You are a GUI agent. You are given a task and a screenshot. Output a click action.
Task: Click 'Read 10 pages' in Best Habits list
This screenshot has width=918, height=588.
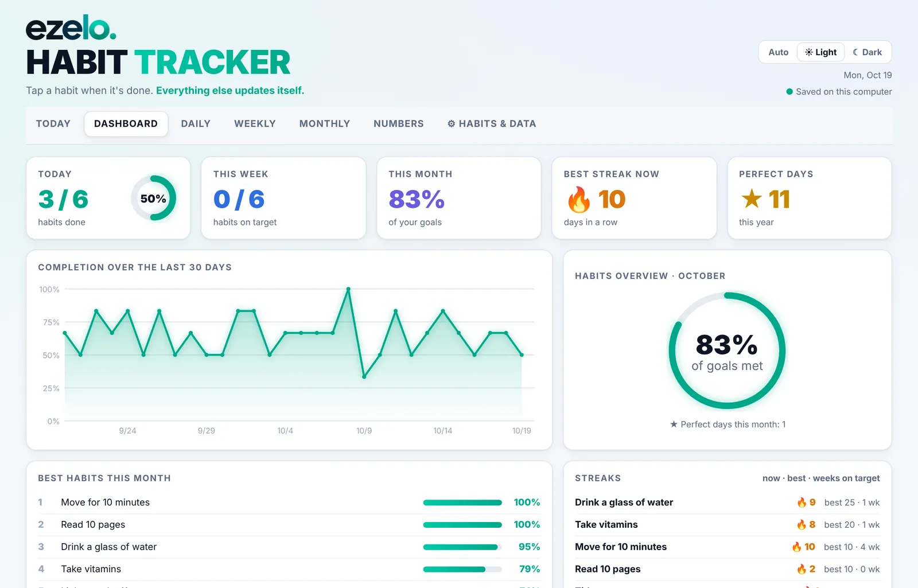tap(93, 525)
